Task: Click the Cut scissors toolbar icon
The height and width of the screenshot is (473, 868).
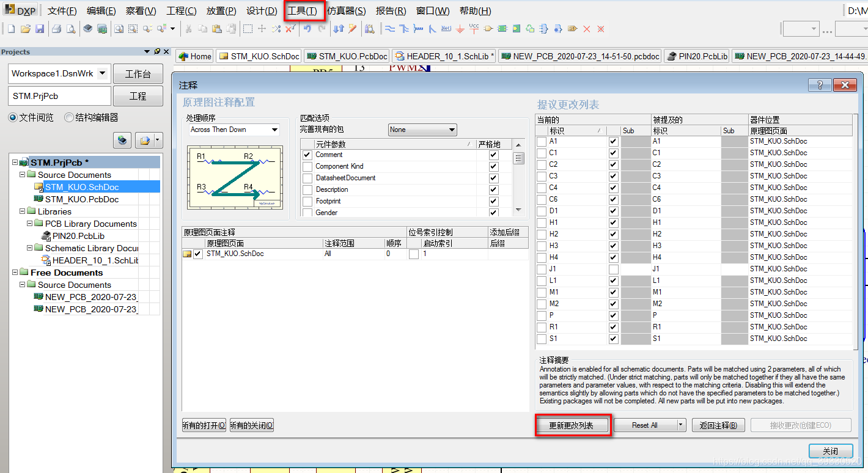Action: [x=188, y=29]
